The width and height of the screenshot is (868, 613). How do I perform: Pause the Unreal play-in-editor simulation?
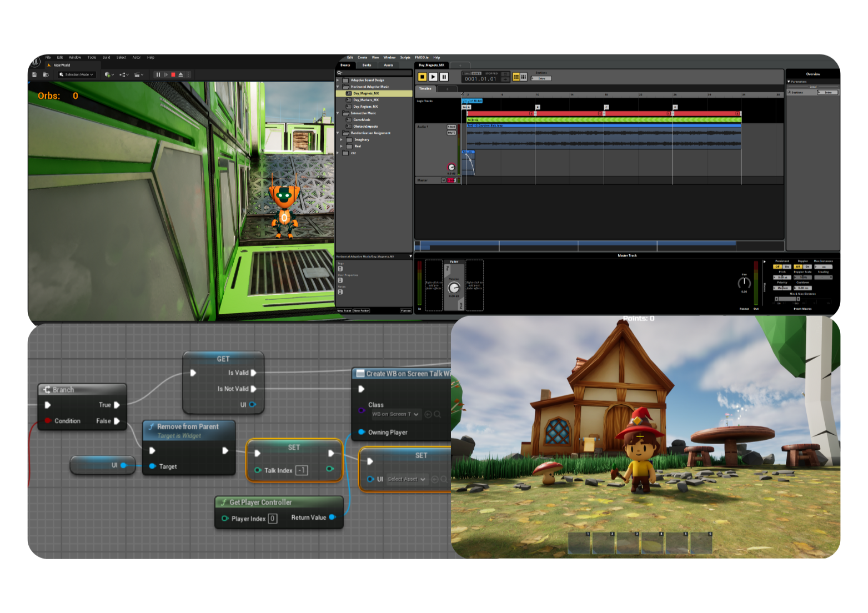coord(158,74)
